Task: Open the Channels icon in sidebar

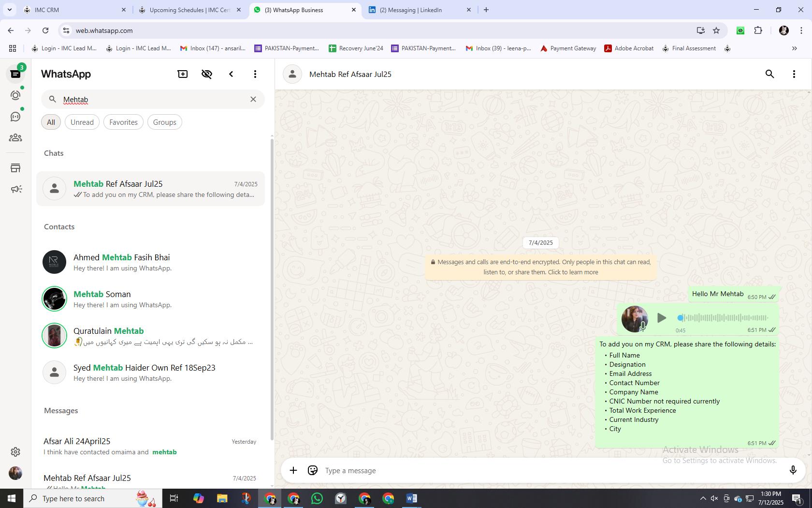Action: (x=15, y=117)
